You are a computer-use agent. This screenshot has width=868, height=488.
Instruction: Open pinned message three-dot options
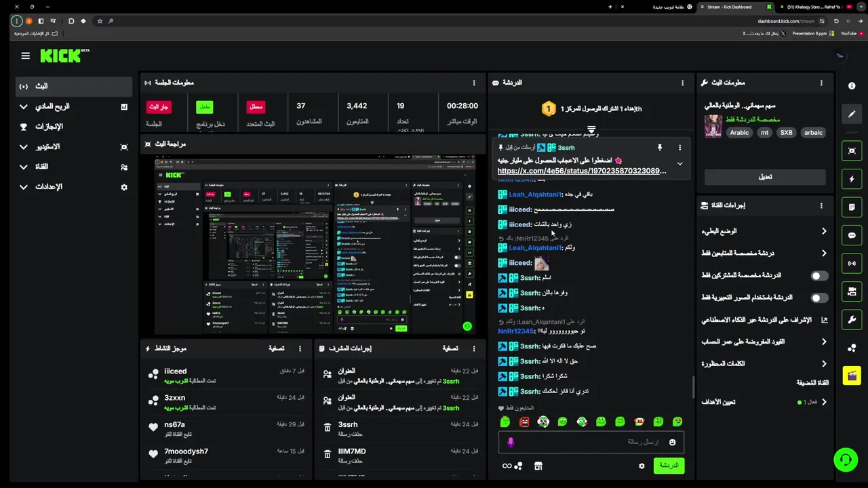[679, 147]
